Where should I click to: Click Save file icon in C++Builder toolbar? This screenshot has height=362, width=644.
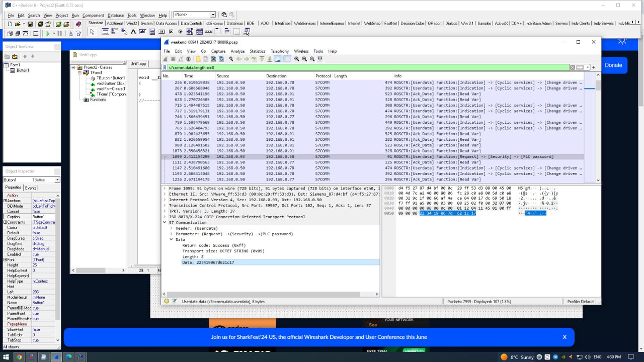click(30, 24)
